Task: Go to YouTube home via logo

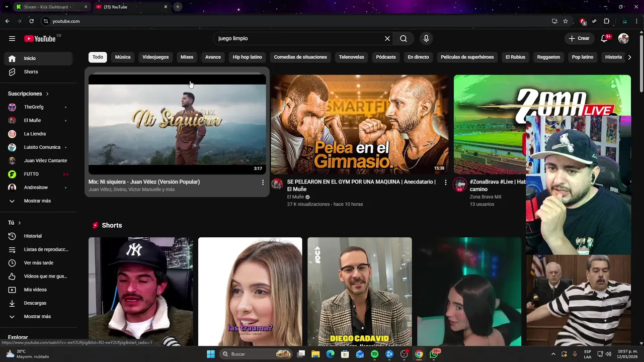Action: click(40, 39)
